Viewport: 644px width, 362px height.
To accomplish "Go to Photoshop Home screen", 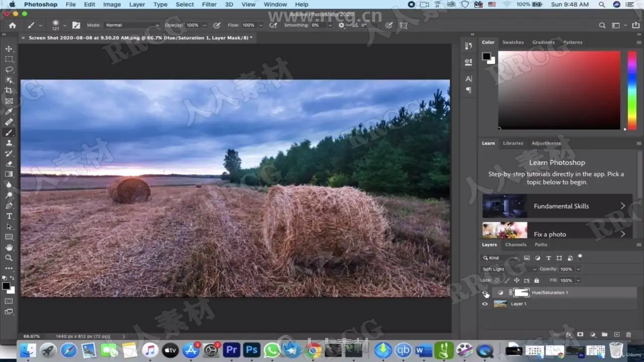I will click(12, 25).
